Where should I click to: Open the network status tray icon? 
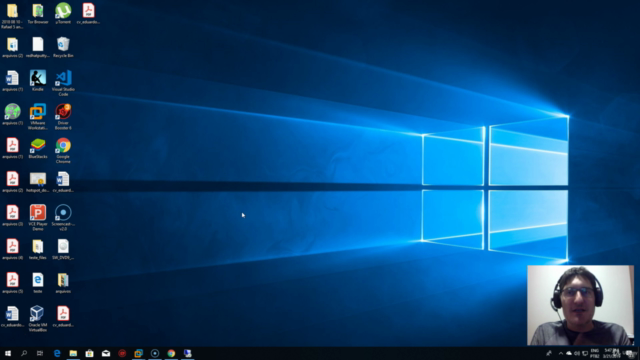585,353
